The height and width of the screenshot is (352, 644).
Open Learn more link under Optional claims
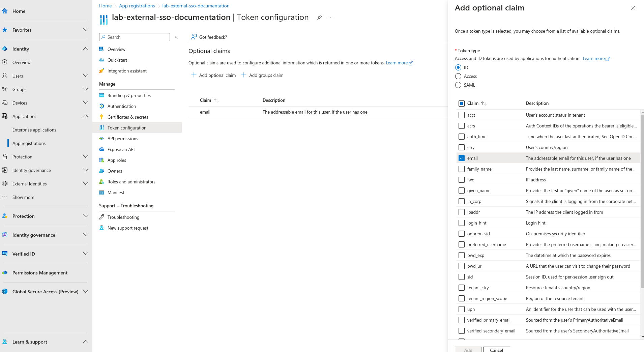point(399,63)
